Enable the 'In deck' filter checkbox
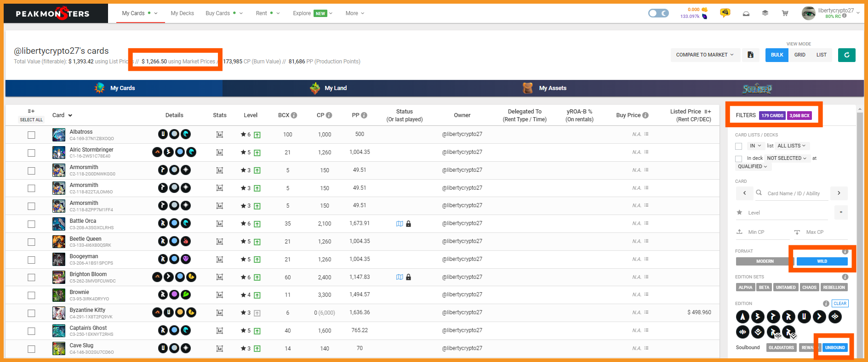Screen dimensions: 868x362 [738, 158]
